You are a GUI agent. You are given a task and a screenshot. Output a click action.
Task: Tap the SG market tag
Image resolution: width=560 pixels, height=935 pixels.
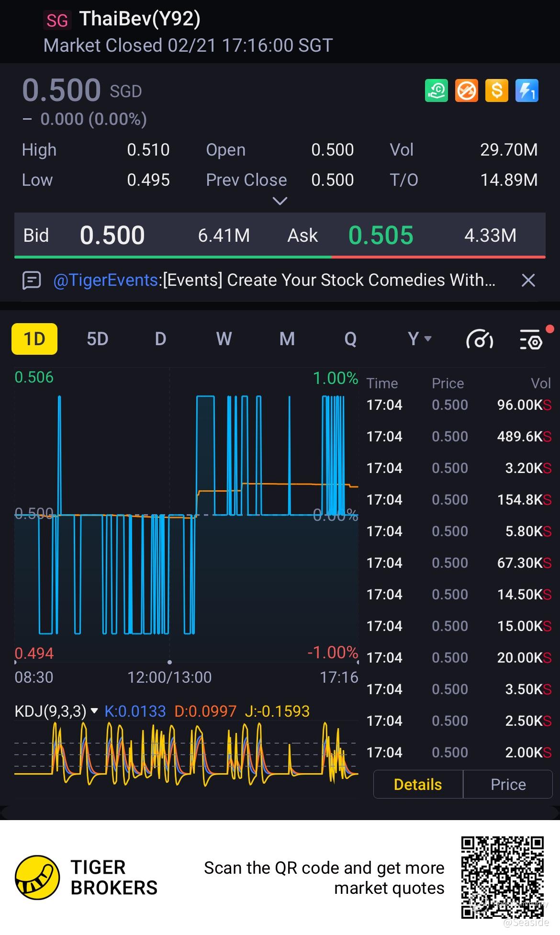(x=57, y=20)
